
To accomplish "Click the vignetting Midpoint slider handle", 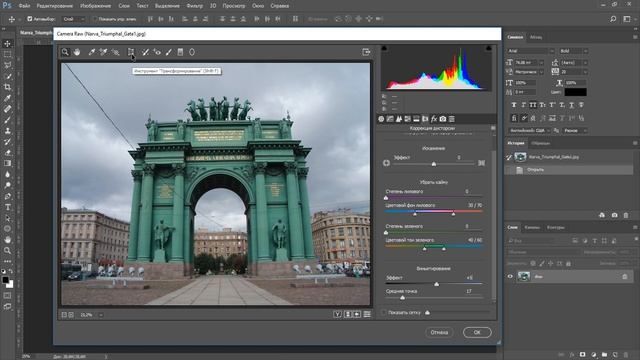I will pyautogui.click(x=402, y=298).
